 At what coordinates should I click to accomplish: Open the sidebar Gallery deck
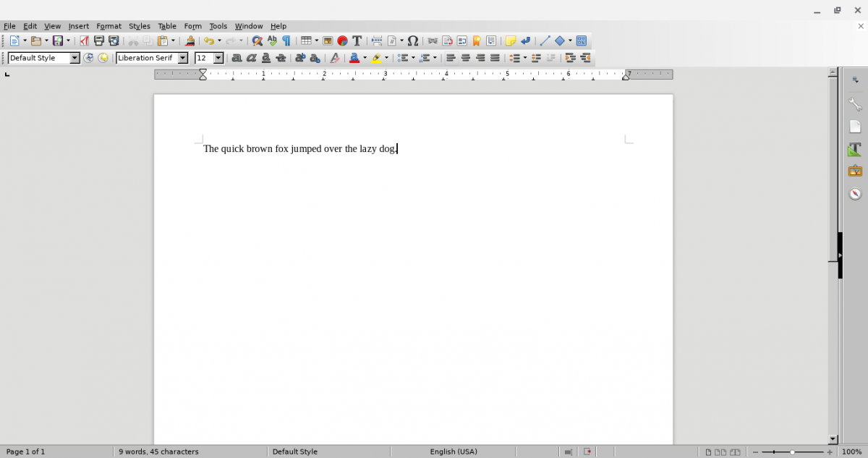pos(855,171)
